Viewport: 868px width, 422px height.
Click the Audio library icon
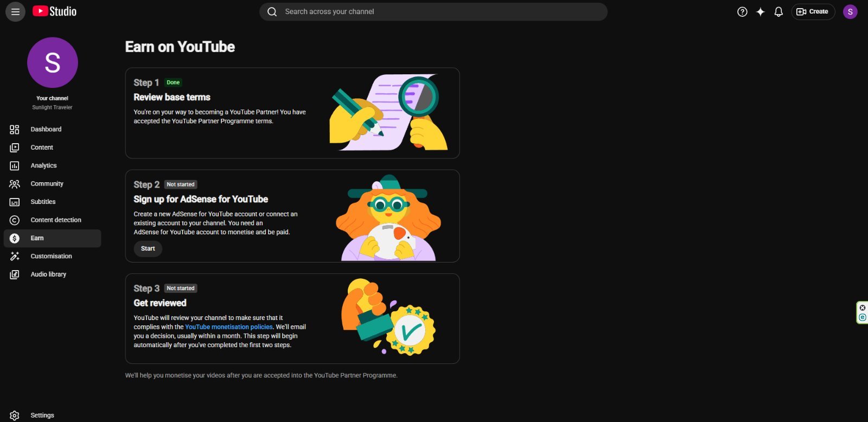15,274
